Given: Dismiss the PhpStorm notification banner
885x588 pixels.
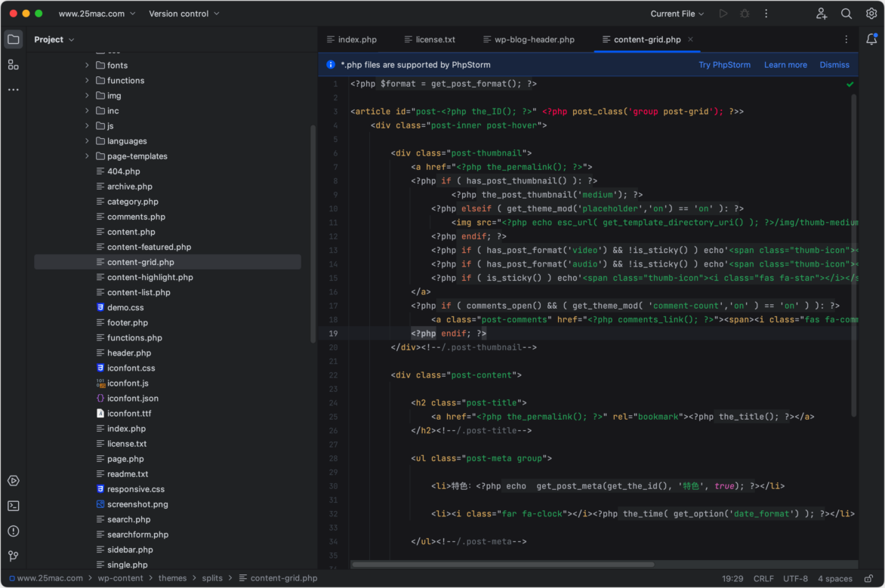Looking at the screenshot, I should coord(834,65).
